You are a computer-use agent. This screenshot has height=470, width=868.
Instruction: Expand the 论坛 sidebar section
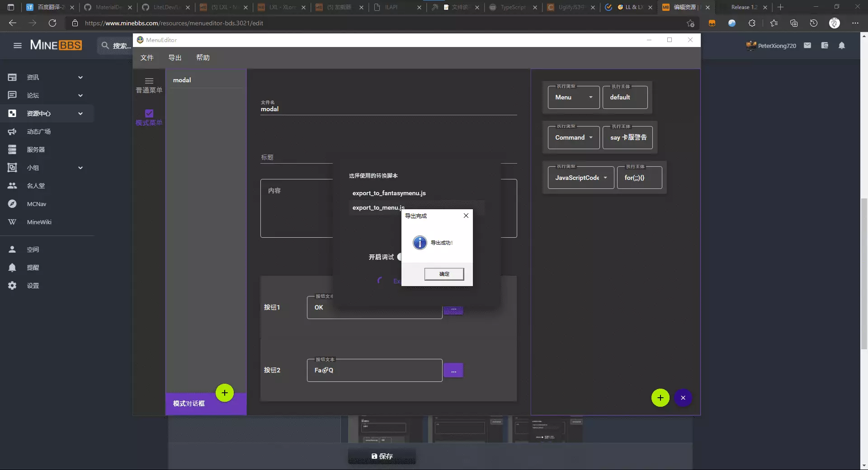[x=80, y=95]
